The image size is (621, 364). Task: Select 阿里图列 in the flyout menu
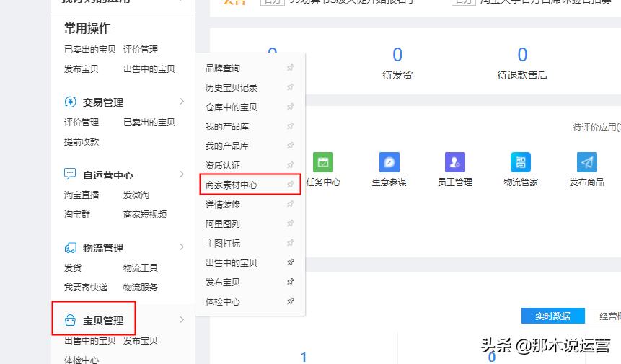223,224
